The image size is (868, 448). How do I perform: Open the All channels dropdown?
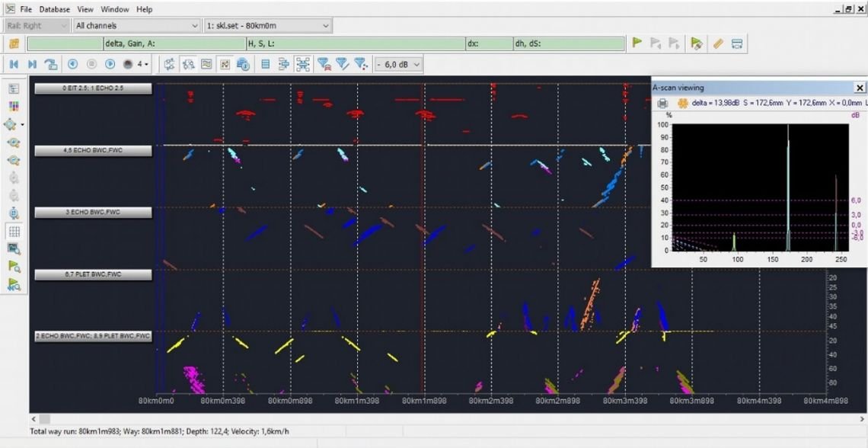(x=137, y=26)
